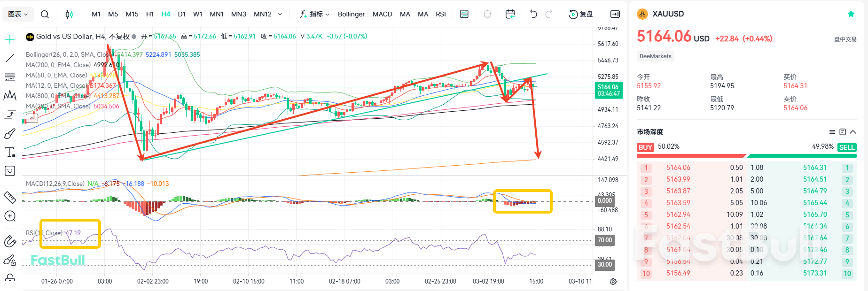Screen dimensions: 868x291
Task: Collapse the indicator legend arrow button
Action: click(32, 118)
